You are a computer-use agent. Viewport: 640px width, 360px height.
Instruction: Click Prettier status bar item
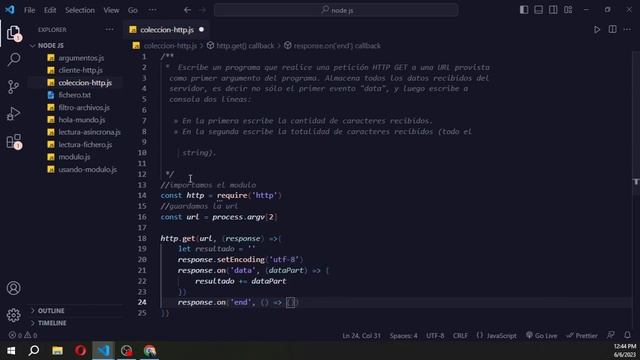(582, 336)
